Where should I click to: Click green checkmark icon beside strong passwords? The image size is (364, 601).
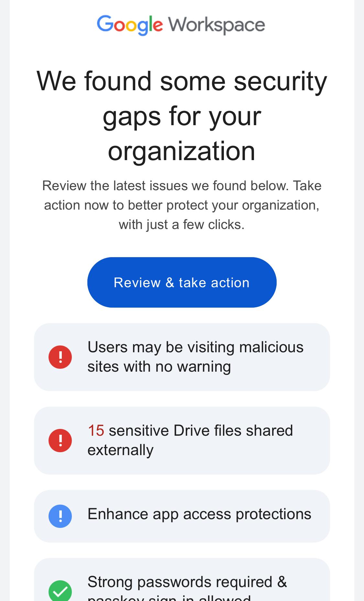point(60,591)
